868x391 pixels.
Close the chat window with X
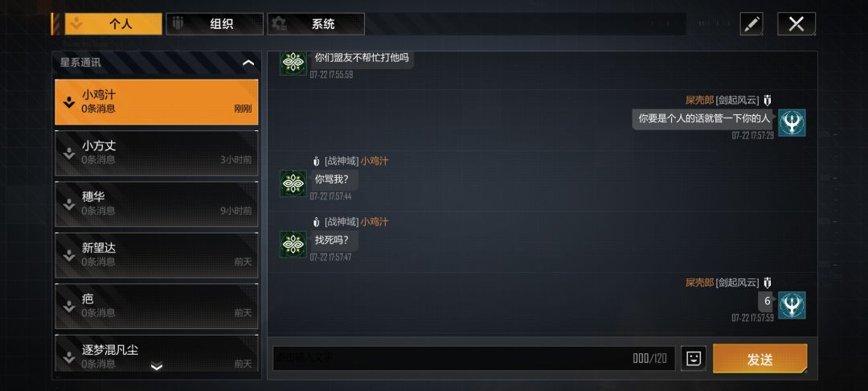796,24
